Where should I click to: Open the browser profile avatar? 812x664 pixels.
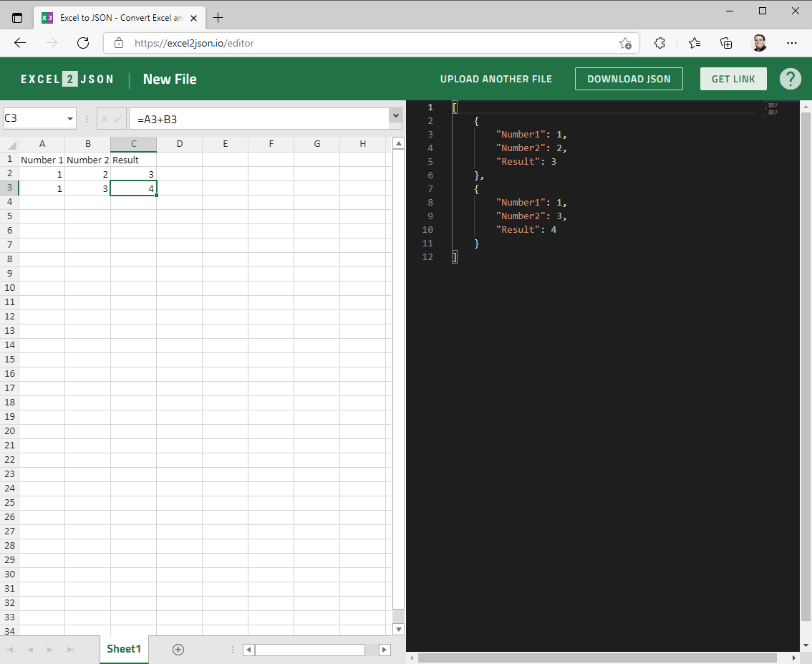(759, 43)
